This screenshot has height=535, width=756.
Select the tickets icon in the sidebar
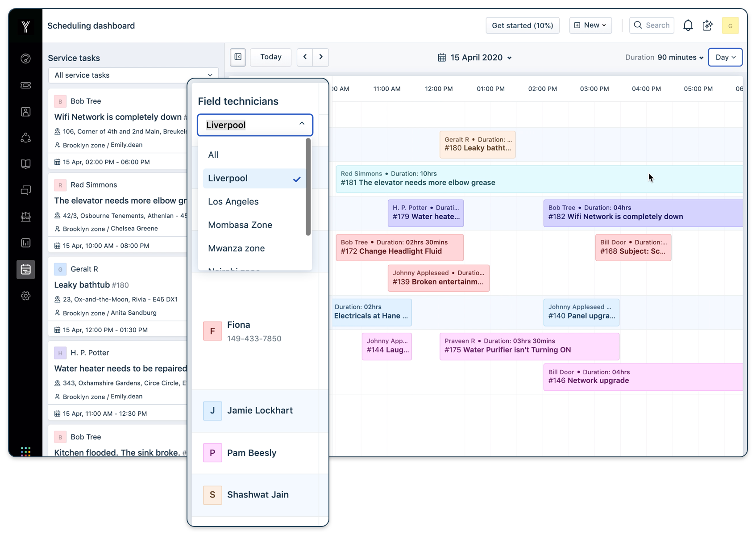tap(25, 85)
